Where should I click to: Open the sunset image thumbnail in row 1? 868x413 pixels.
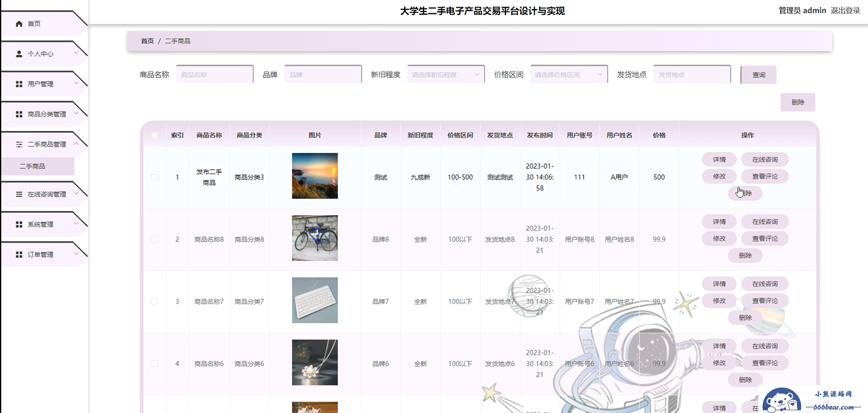315,176
